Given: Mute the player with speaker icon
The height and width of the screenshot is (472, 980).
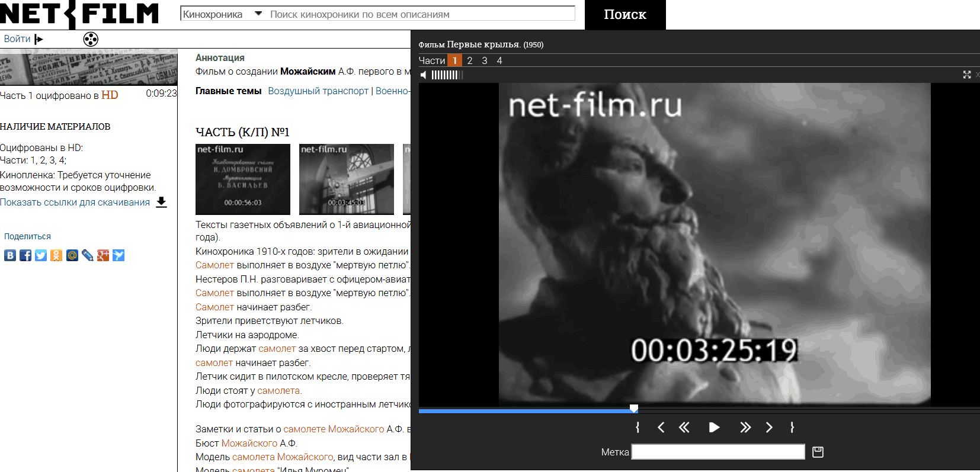Looking at the screenshot, I should pos(424,75).
